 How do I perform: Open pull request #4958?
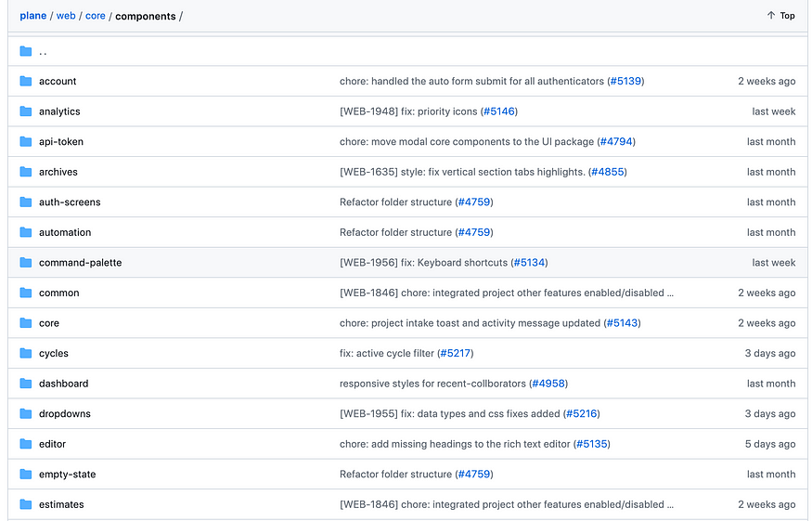[548, 384]
